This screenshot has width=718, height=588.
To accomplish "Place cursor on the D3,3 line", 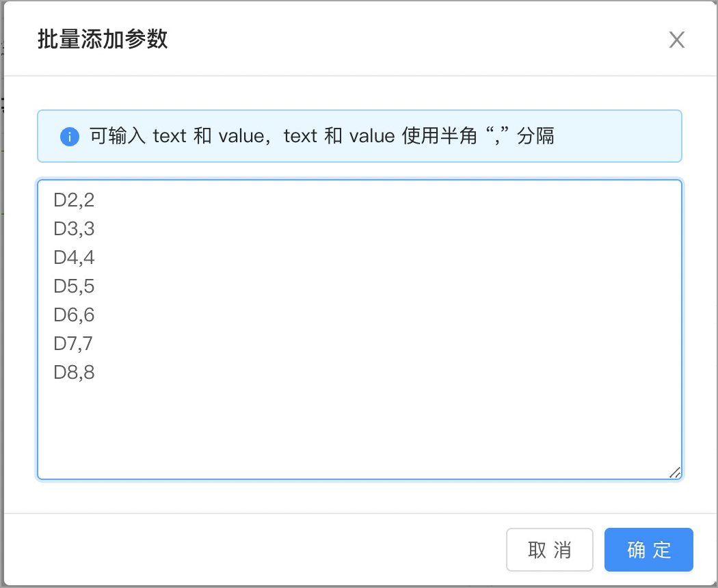I will (74, 228).
